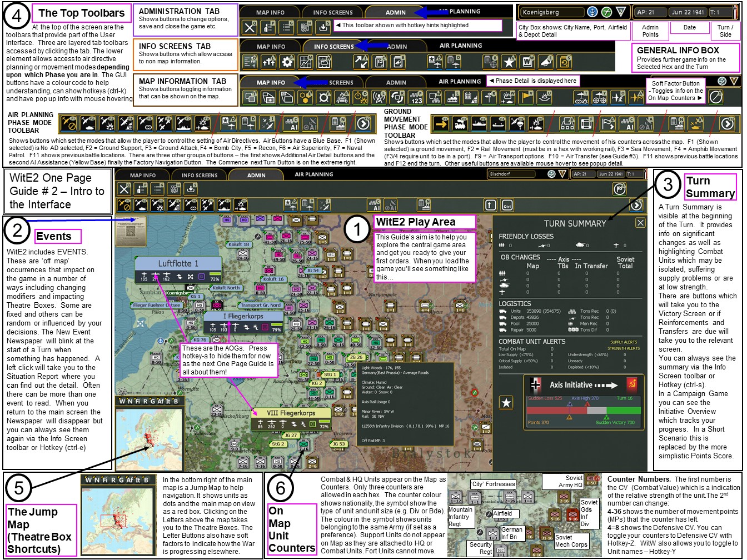Expand the triangle icon above the Soft Factor button
The height and width of the screenshot is (560, 747).
tap(734, 81)
